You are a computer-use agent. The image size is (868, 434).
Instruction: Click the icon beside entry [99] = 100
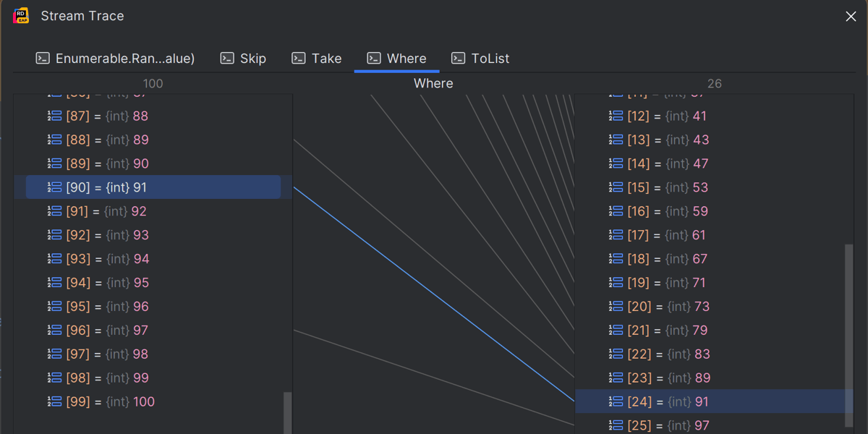pyautogui.click(x=55, y=401)
